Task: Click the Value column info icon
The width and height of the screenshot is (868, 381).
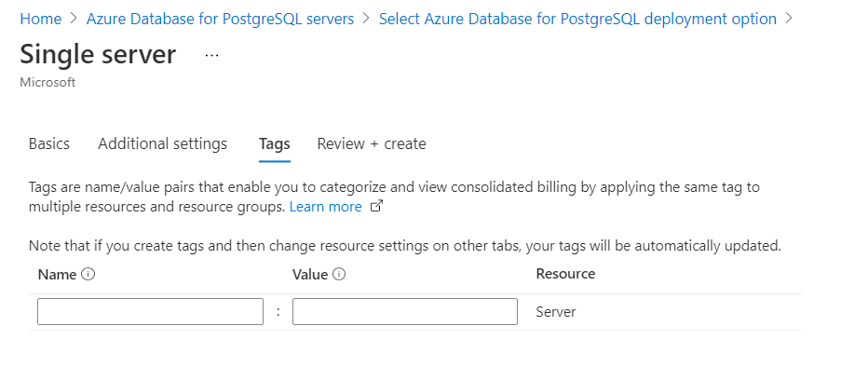Action: pyautogui.click(x=339, y=275)
